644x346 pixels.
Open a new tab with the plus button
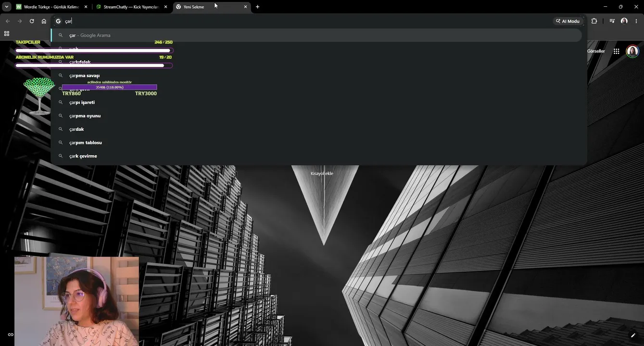[x=257, y=7]
